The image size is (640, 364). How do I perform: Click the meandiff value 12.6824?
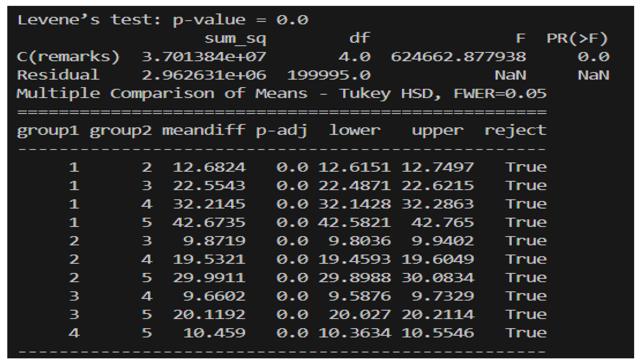click(209, 167)
